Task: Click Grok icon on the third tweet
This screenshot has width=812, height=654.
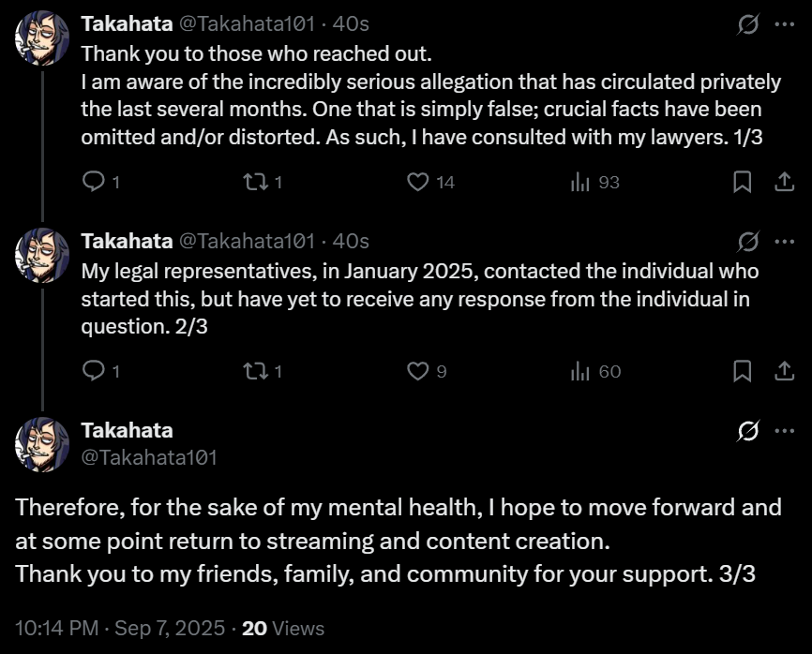Action: click(x=748, y=431)
